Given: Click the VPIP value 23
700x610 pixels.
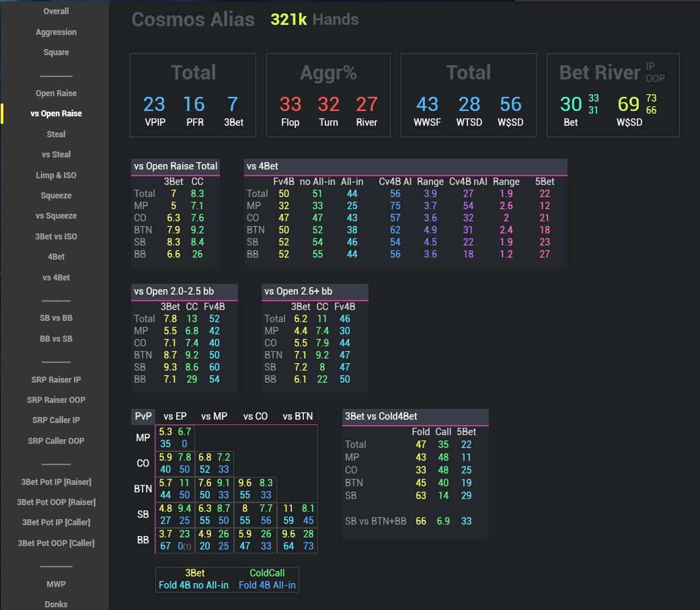Looking at the screenshot, I should coord(154,104).
